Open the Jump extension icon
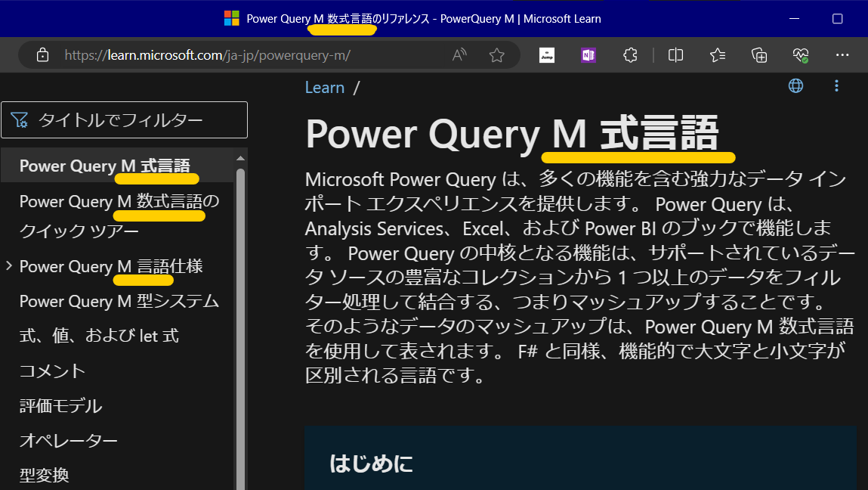The height and width of the screenshot is (490, 868). [546, 54]
